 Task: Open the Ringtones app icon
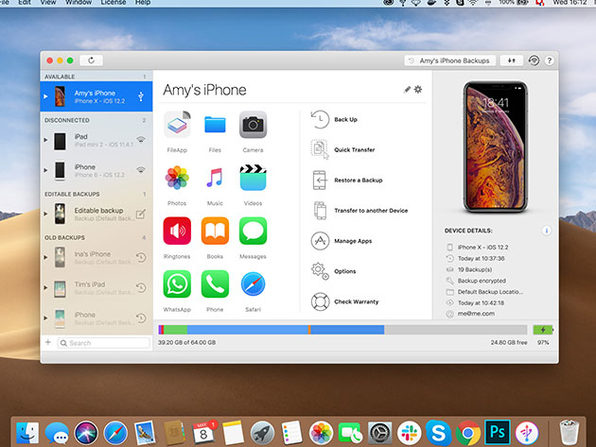(177, 231)
